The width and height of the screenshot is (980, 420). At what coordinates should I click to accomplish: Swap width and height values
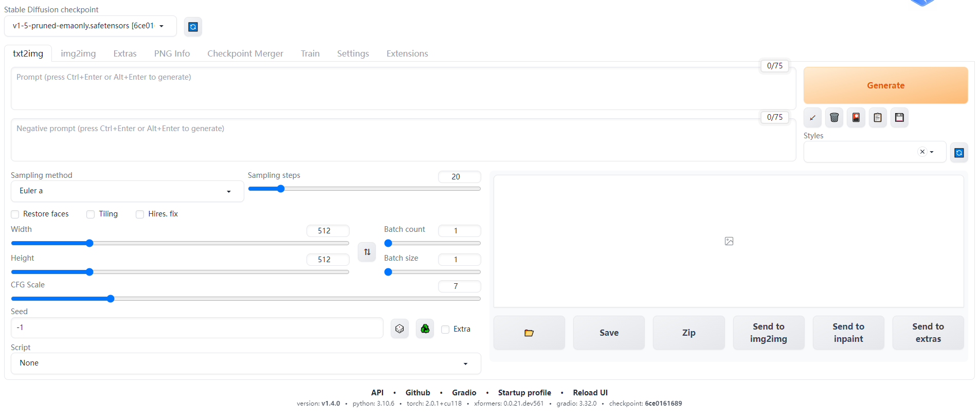pyautogui.click(x=367, y=252)
